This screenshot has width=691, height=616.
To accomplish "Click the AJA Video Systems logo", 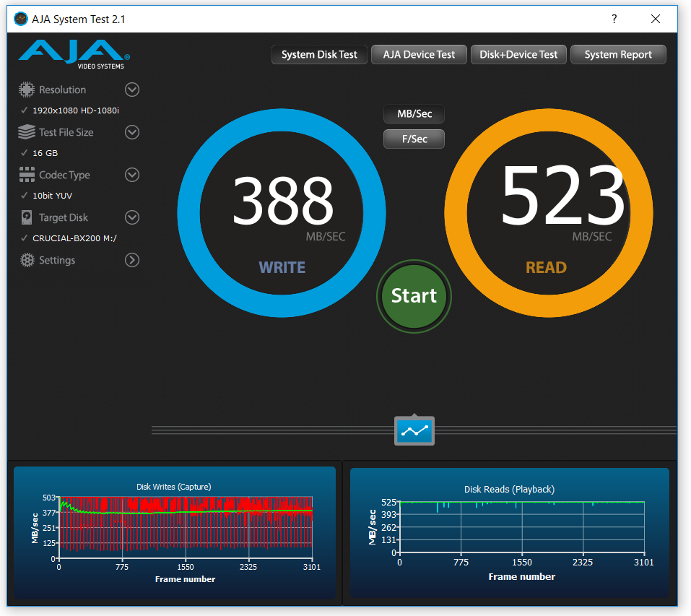I will (x=74, y=55).
